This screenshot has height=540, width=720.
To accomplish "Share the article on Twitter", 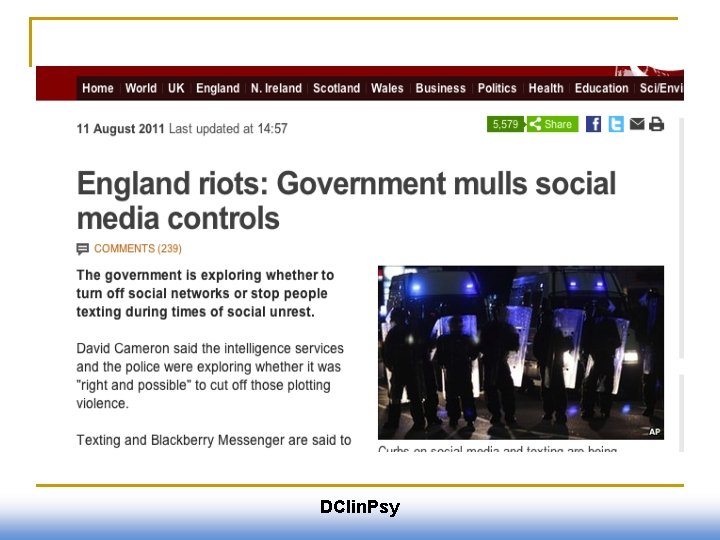I will tap(616, 124).
